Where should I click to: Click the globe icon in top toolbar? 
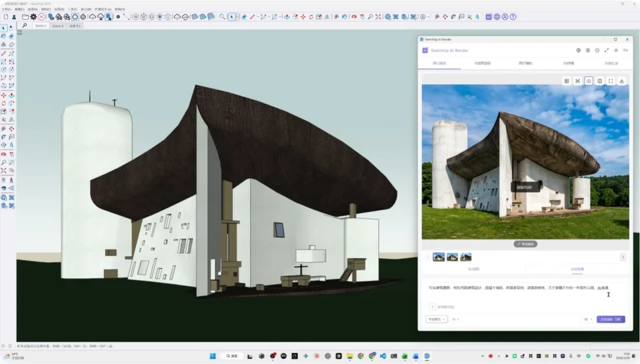pos(497,17)
